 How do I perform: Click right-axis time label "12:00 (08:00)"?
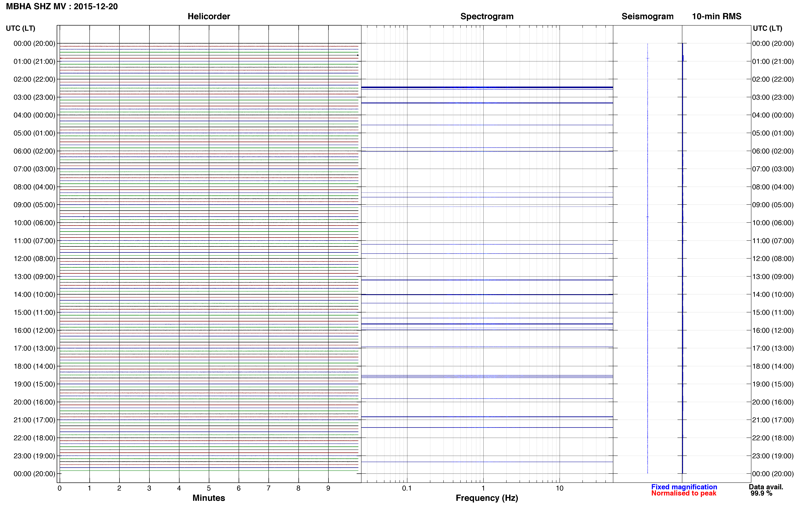coord(773,259)
